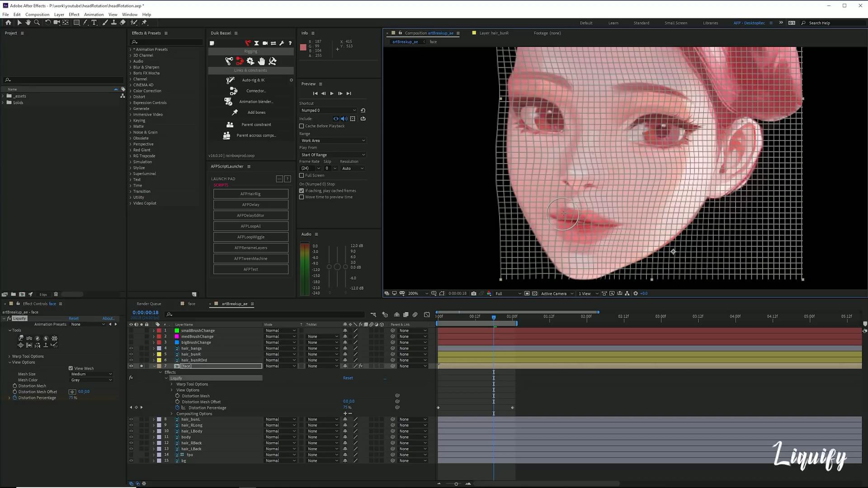This screenshot has height=488, width=868.
Task: Select the Zoom tool in the toolbar
Action: (37, 23)
